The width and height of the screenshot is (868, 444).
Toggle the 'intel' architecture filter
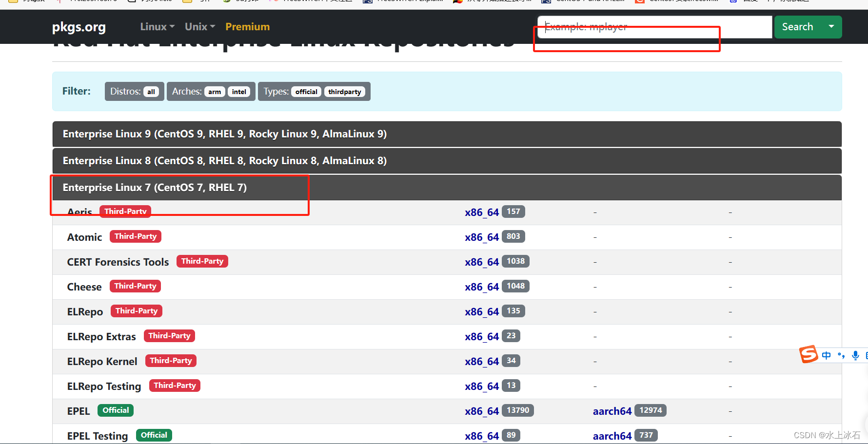[x=239, y=92]
